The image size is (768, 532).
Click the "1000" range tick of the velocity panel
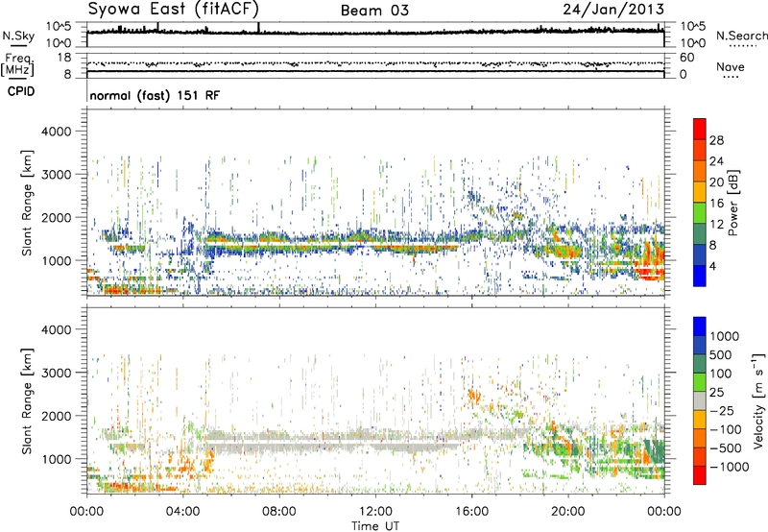click(x=56, y=458)
